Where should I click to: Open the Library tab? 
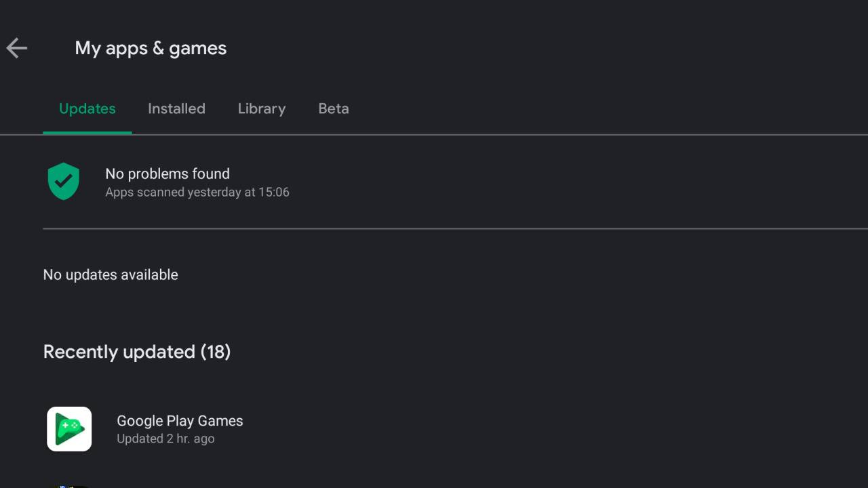(262, 108)
